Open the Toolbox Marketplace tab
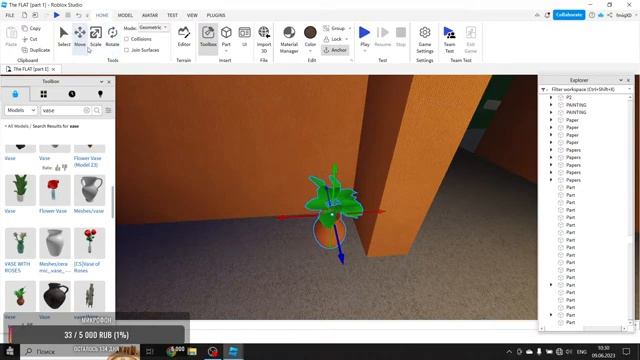 [x=15, y=94]
